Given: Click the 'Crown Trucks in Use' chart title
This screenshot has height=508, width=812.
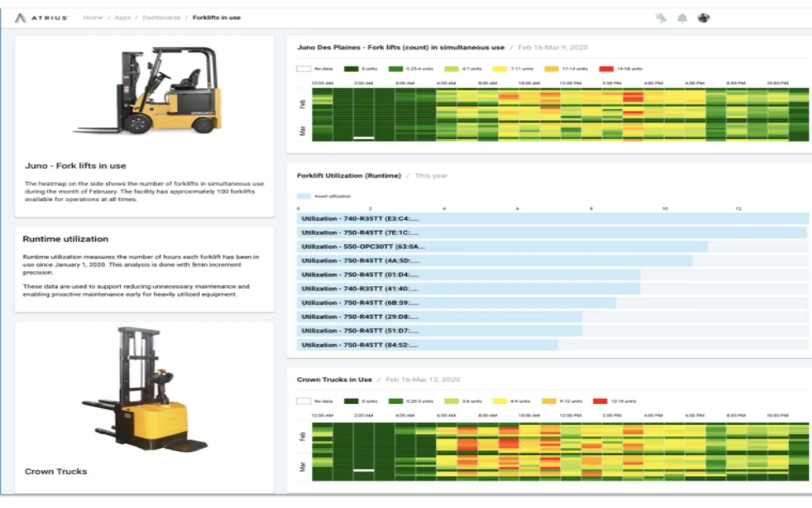Looking at the screenshot, I should [x=334, y=379].
